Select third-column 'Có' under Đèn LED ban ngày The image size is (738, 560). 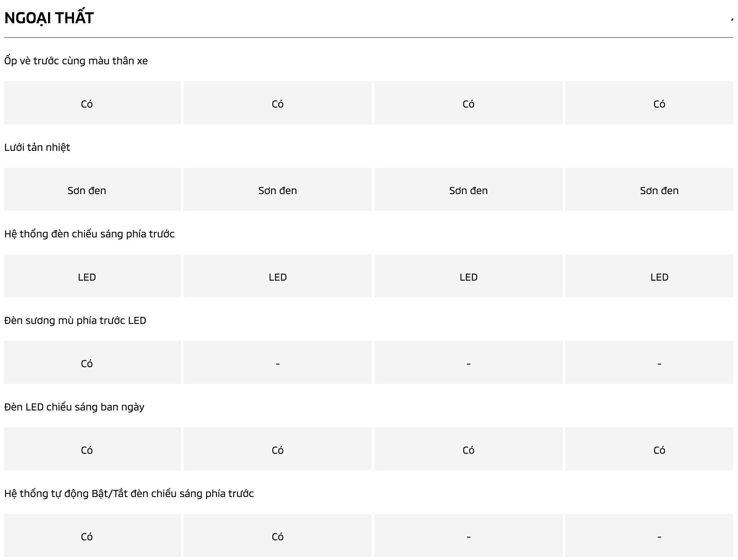click(469, 450)
